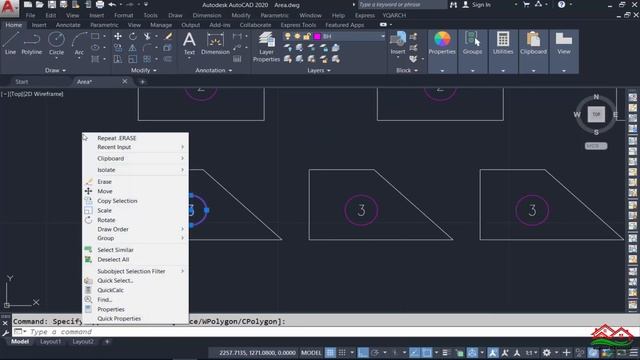This screenshot has height=360, width=640.
Task: Select the Dimension tool
Action: click(215, 43)
